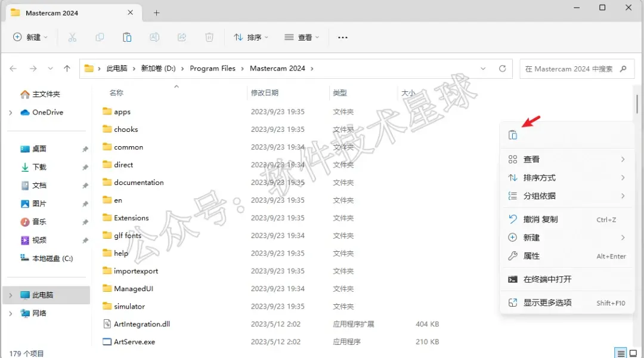Open 图片 pictures in sidebar
Image resolution: width=644 pixels, height=358 pixels.
tap(33, 203)
